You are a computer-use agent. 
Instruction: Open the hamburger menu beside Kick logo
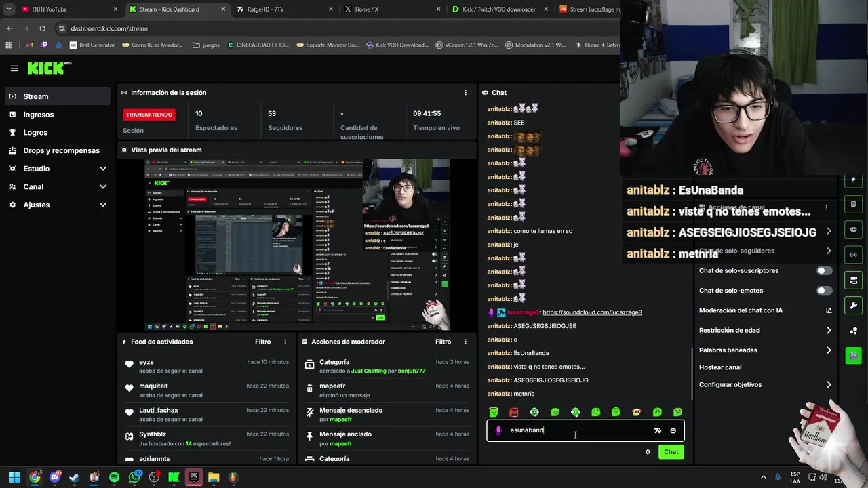click(x=14, y=68)
